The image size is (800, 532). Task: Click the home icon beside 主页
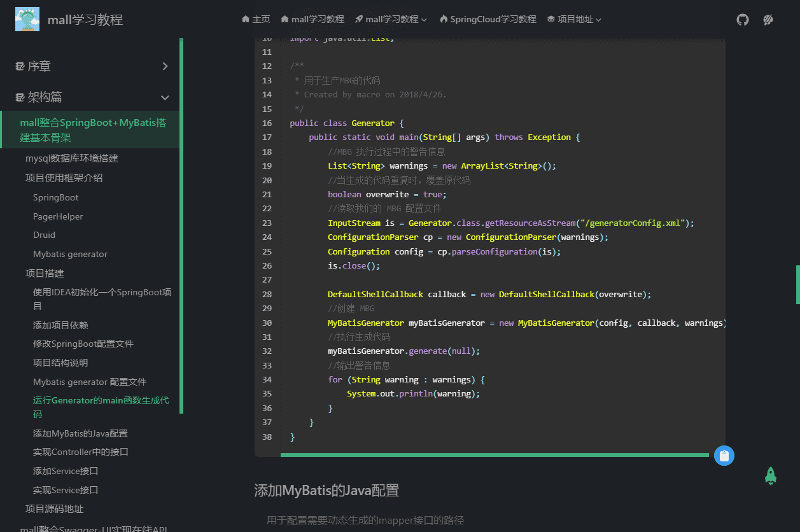point(246,20)
